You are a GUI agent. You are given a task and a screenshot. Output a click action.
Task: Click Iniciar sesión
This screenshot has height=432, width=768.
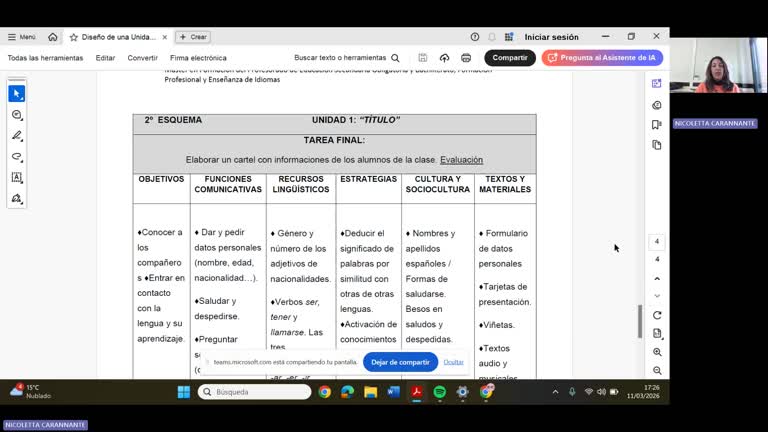pos(552,37)
